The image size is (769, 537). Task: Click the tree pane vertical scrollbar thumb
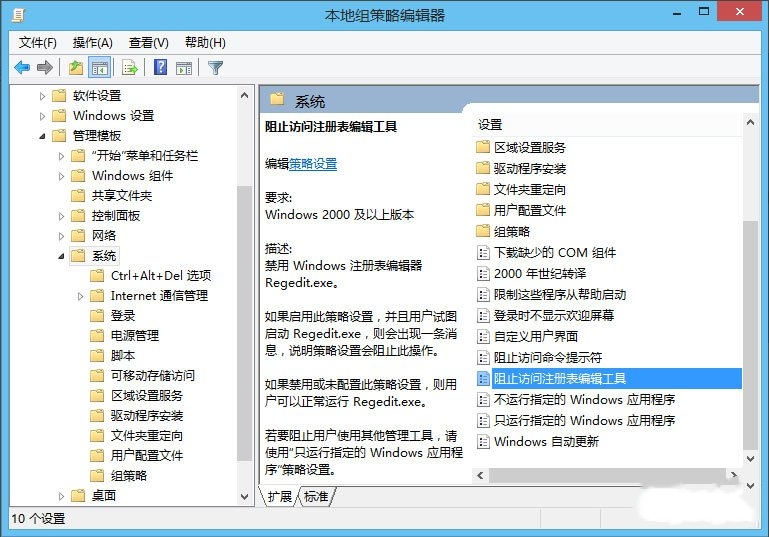[244, 324]
